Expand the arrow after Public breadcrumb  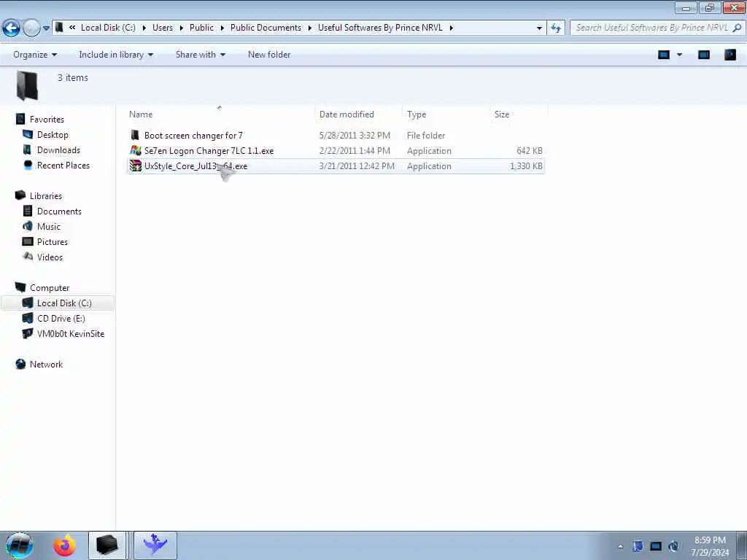[x=222, y=28]
